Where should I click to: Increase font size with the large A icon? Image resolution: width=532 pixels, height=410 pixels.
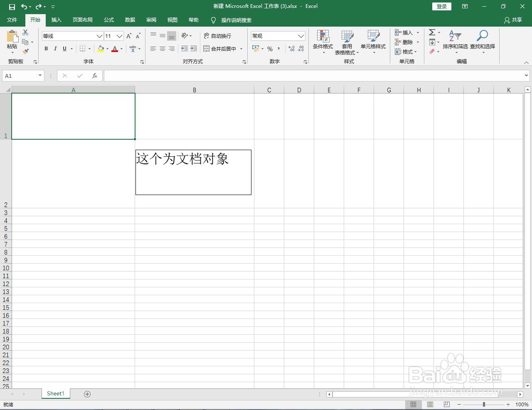[x=129, y=36]
